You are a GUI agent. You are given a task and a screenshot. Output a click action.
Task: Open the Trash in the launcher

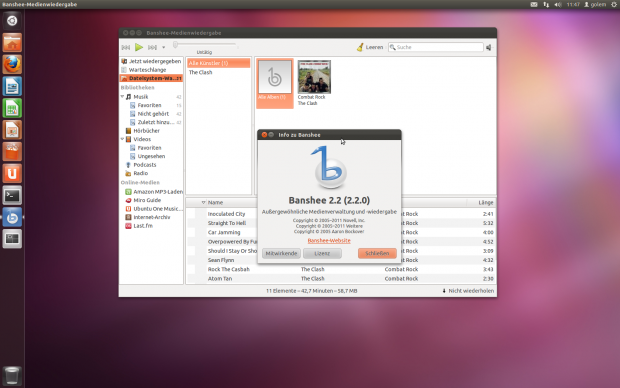click(x=12, y=375)
